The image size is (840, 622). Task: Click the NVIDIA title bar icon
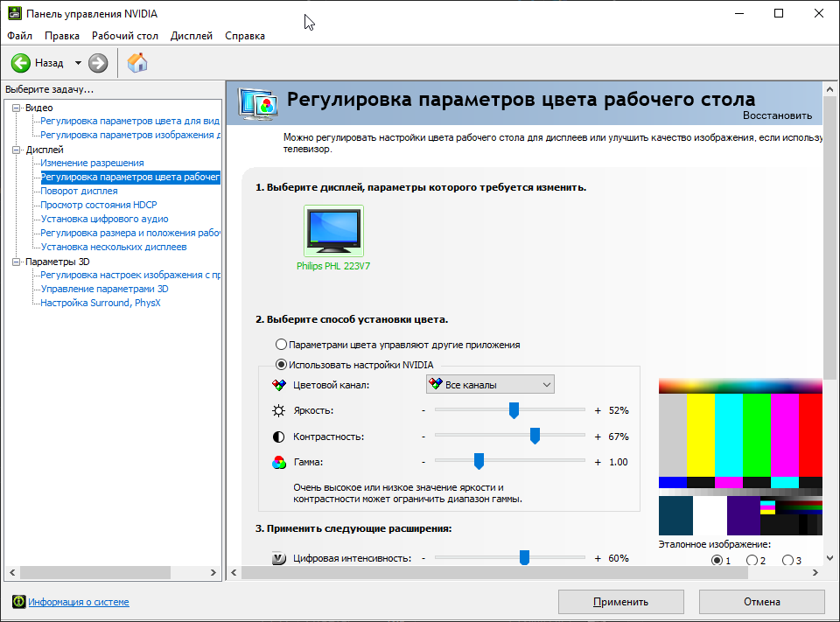click(x=15, y=13)
